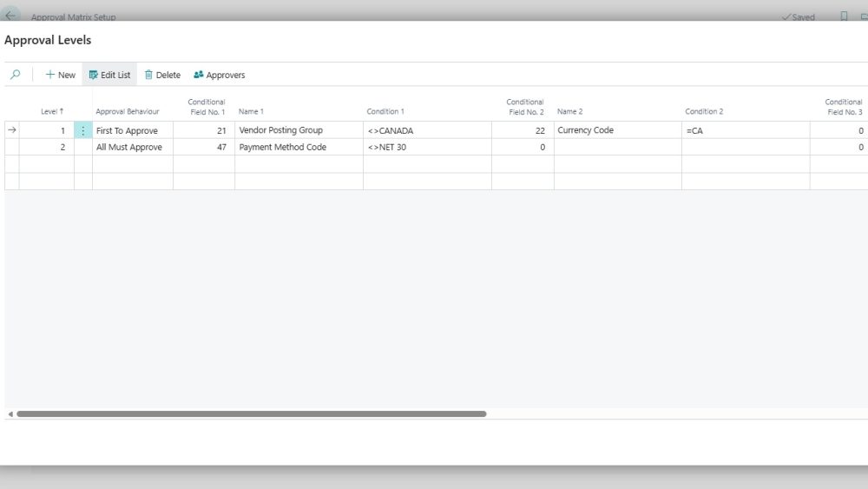Viewport: 868px width, 489px height.
Task: Click the Condition 1 column header
Action: pyautogui.click(x=385, y=111)
